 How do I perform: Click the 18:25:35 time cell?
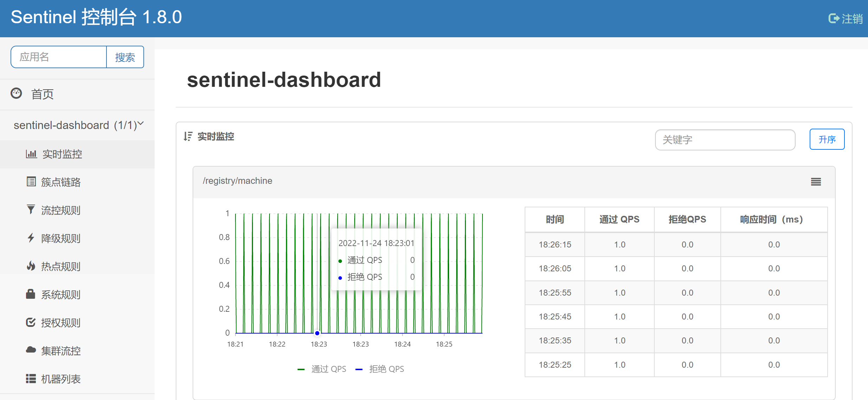coord(555,341)
